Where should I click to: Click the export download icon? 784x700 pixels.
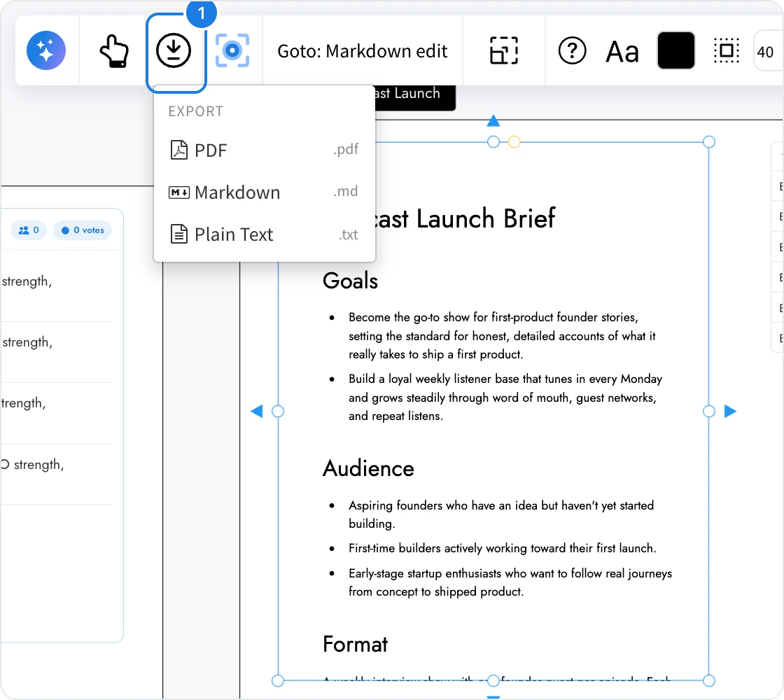[x=174, y=50]
